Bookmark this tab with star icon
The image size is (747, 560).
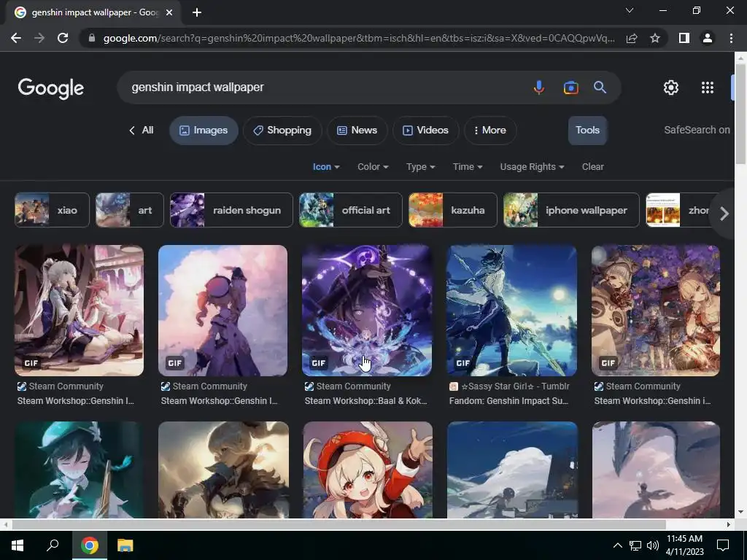(x=655, y=38)
